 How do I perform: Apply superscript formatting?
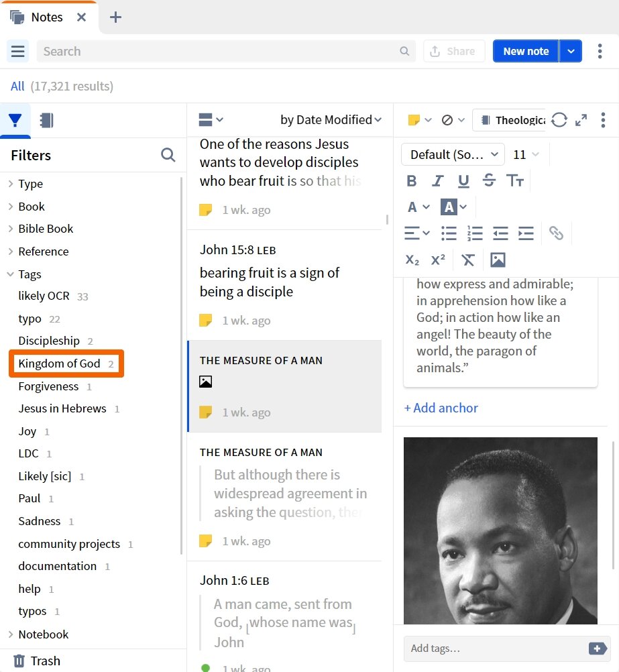438,260
